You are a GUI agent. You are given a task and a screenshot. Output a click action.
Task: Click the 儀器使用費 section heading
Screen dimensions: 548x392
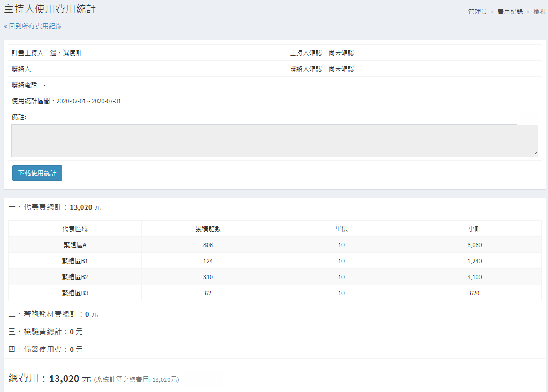(x=45, y=350)
